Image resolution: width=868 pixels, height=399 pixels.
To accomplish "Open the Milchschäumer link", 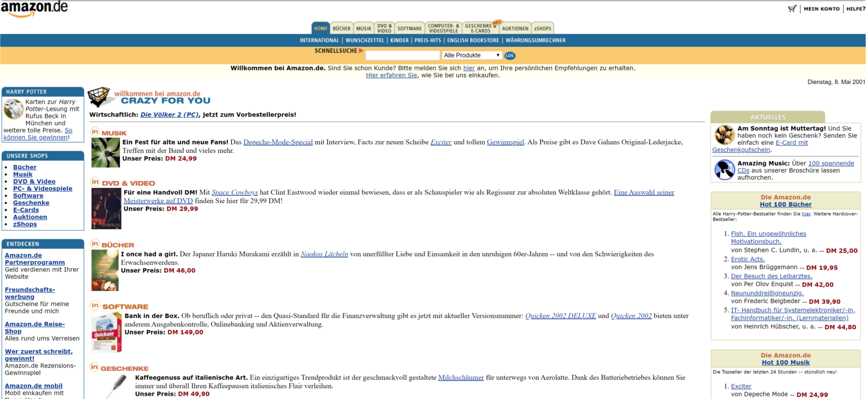I will point(461,378).
